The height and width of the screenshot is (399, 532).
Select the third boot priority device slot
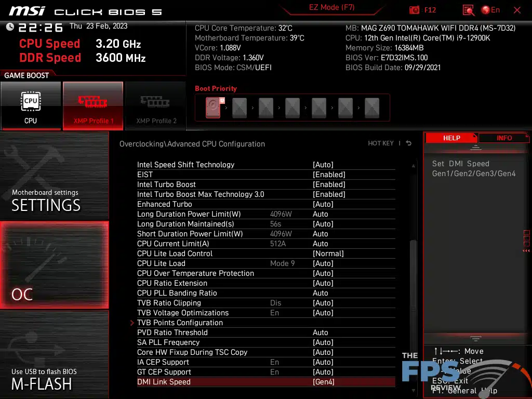click(x=266, y=108)
